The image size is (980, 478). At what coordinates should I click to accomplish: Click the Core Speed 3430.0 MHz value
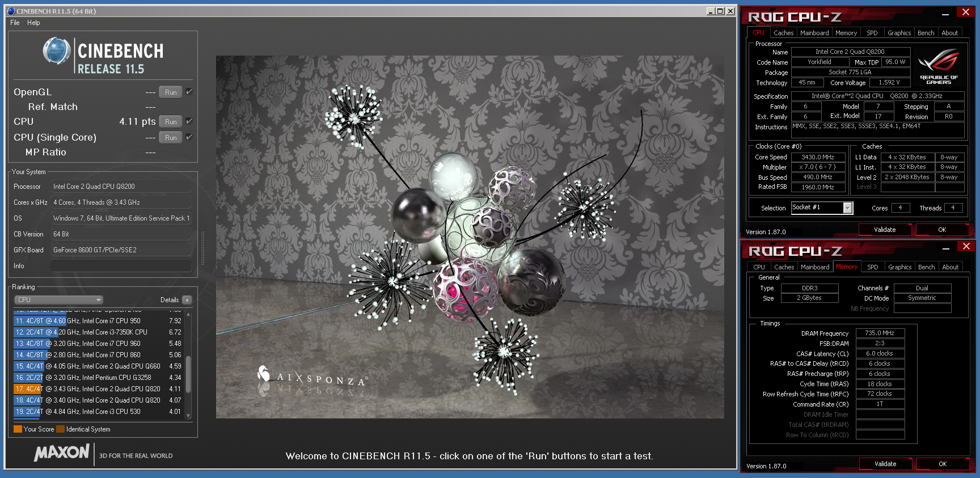817,157
